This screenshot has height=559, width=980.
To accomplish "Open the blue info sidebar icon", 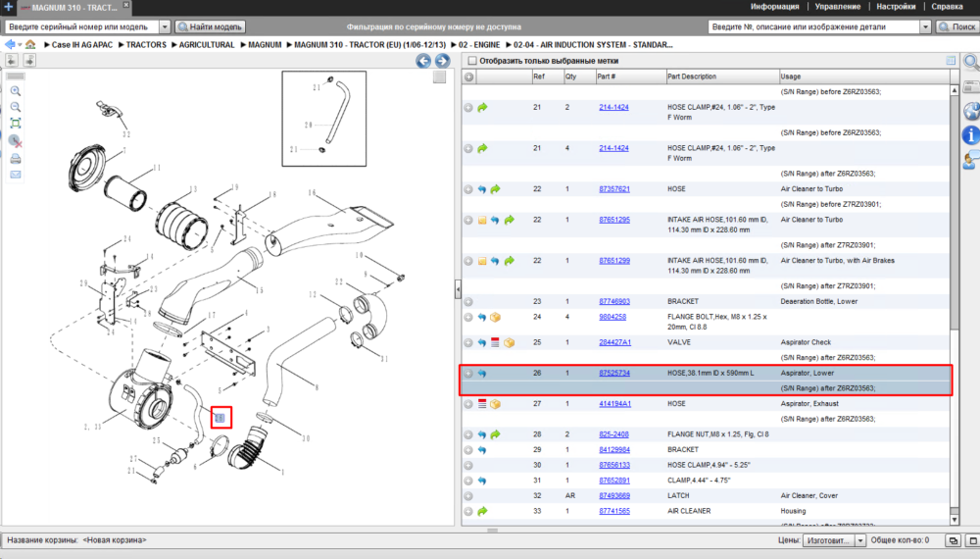I will (970, 134).
